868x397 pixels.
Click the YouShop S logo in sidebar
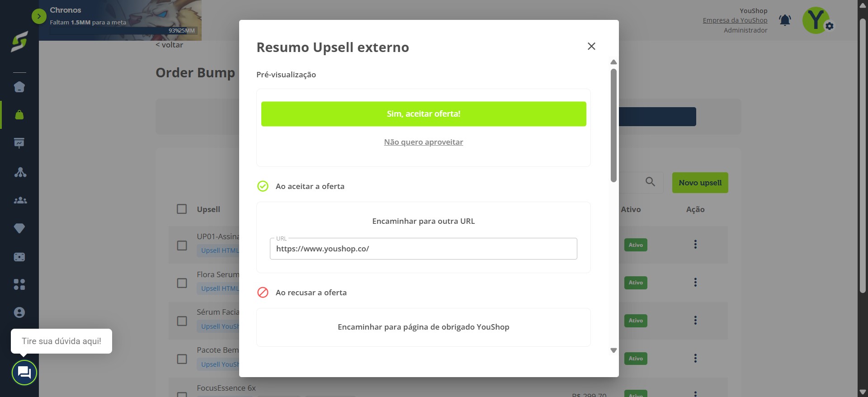coord(19,42)
